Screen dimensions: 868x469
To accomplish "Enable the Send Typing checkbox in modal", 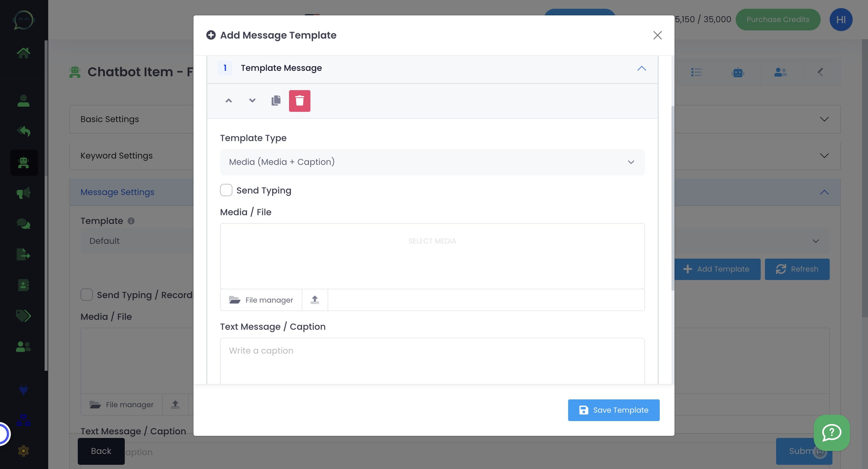I will tap(226, 190).
